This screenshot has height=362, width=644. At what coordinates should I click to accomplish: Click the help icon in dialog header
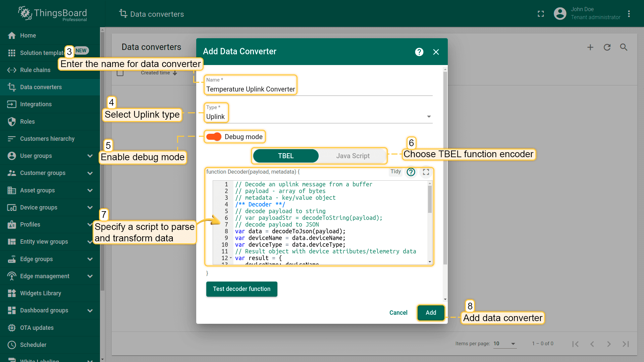(419, 52)
